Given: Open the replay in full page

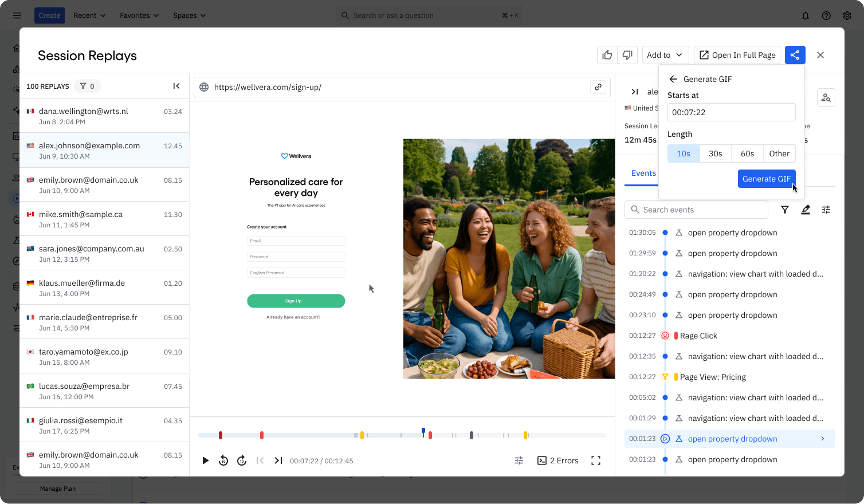Looking at the screenshot, I should (737, 54).
